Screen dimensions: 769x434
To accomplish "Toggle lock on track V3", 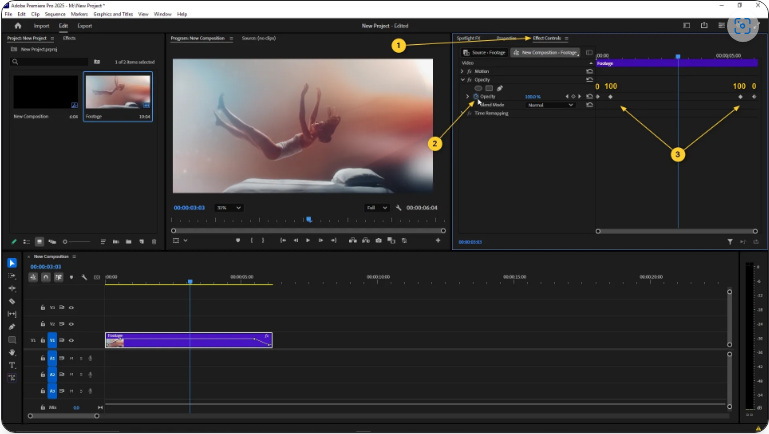I will [x=43, y=307].
